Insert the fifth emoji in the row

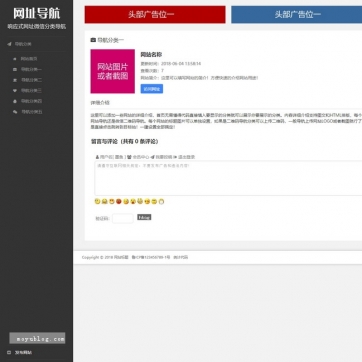[x=126, y=201]
